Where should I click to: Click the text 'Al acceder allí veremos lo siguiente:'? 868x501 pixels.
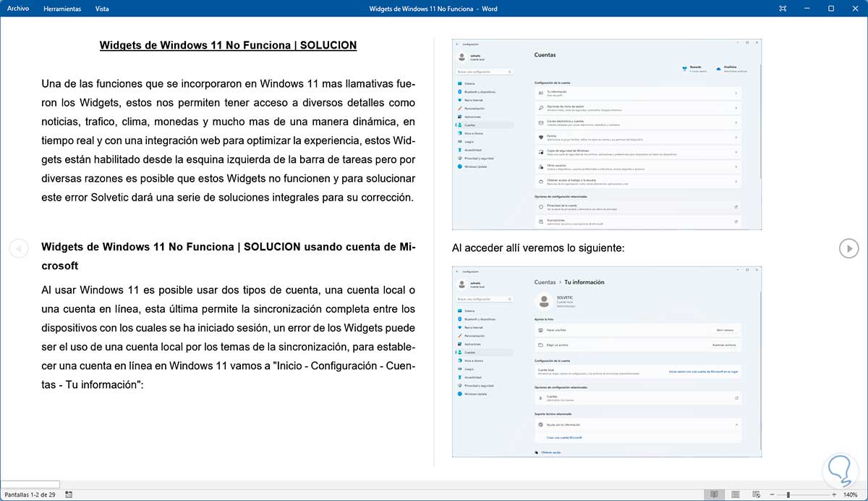pos(538,248)
